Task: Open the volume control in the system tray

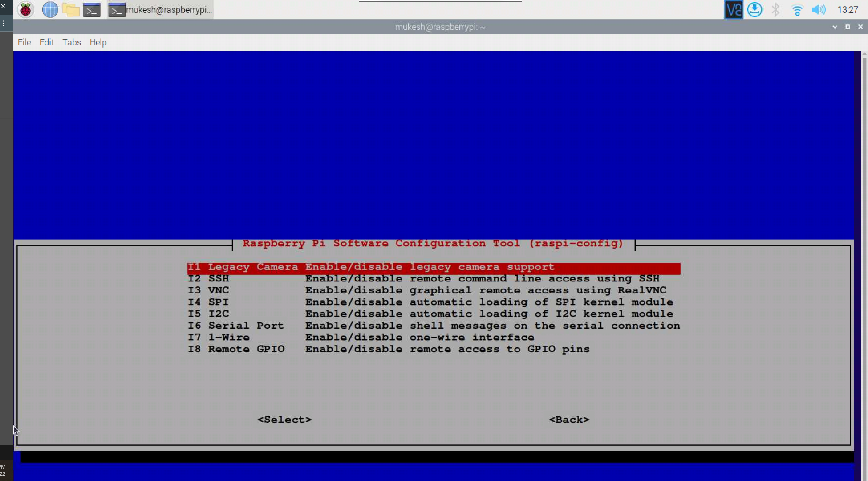Action: tap(819, 9)
